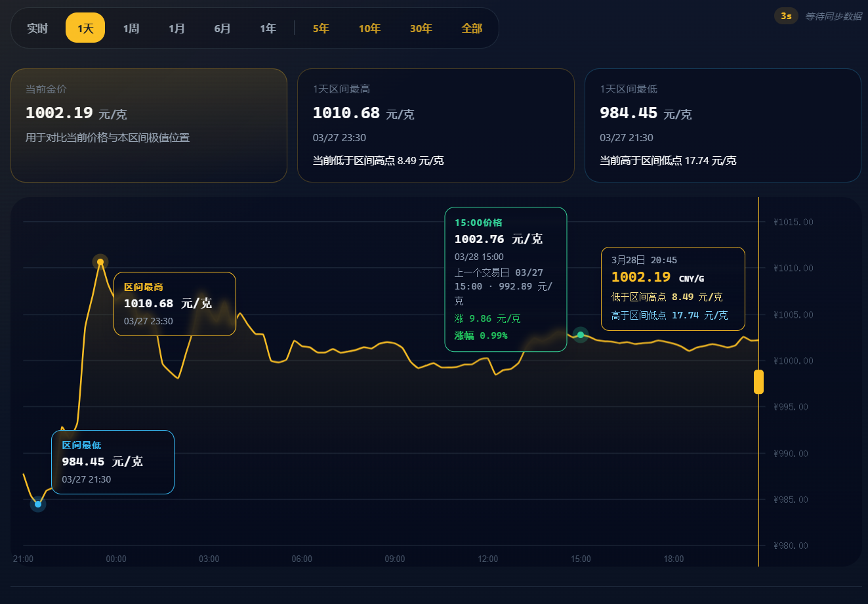Viewport: 868px width, 604px height.
Task: Click the 3月28日 20:45 price tooltip
Action: (672, 289)
